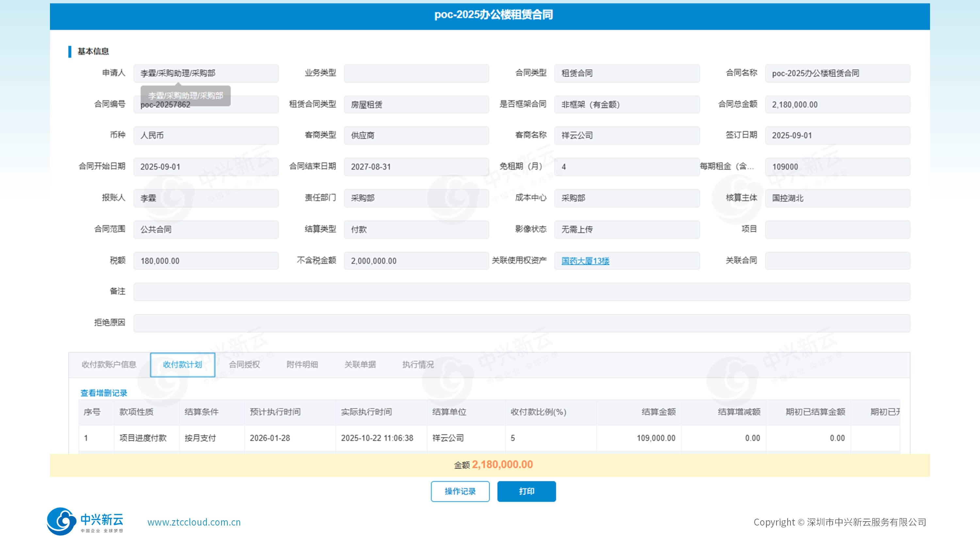Click the 金额 total 2,180,000.00 in the summary bar
The width and height of the screenshot is (980, 551).
click(493, 465)
